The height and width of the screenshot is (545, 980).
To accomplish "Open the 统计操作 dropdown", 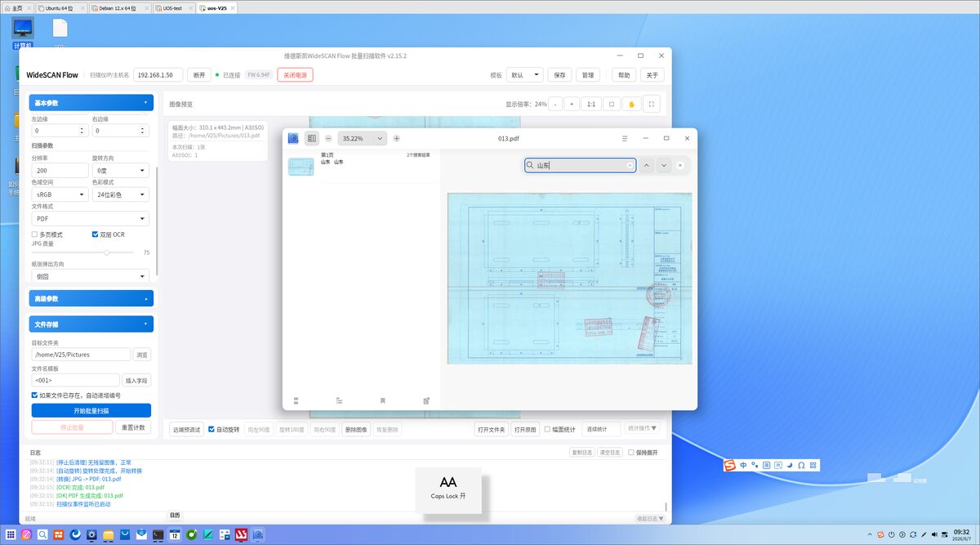I will [x=642, y=428].
